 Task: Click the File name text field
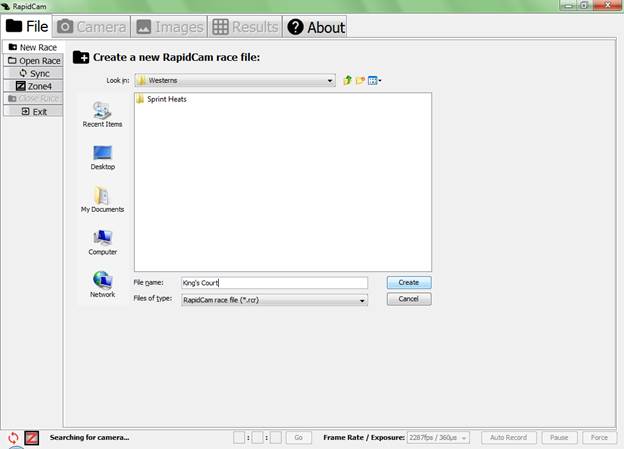[x=273, y=283]
